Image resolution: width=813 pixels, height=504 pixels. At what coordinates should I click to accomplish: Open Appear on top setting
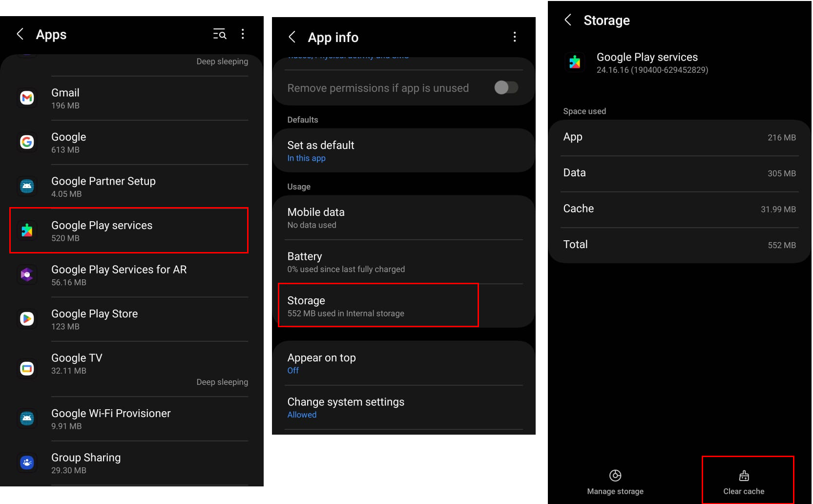click(404, 363)
